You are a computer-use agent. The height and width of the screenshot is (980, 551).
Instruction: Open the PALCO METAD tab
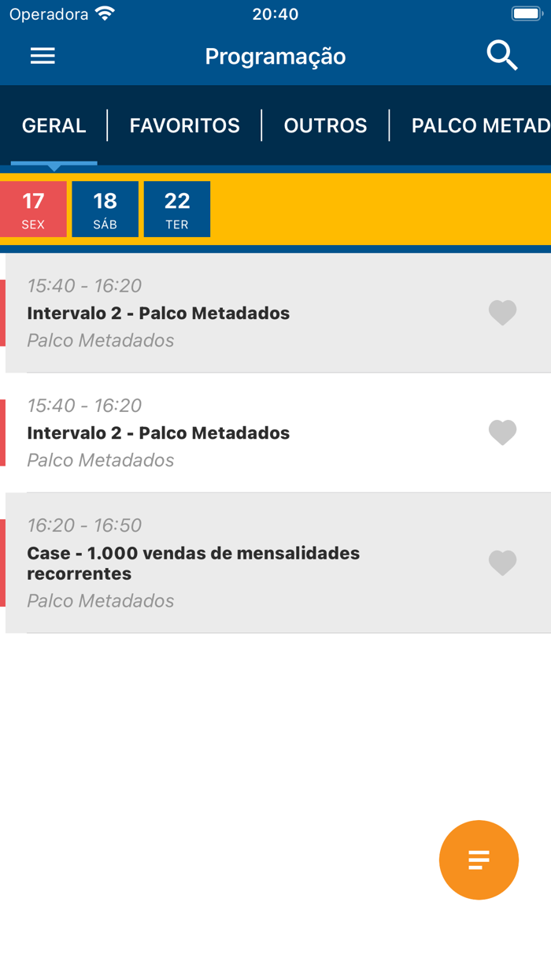[480, 125]
